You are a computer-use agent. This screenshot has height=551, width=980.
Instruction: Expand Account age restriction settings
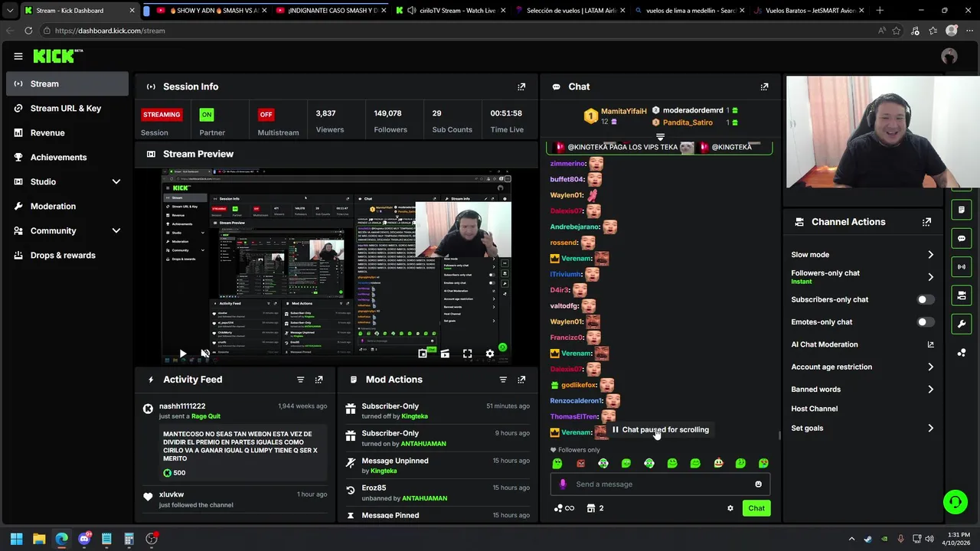click(930, 367)
